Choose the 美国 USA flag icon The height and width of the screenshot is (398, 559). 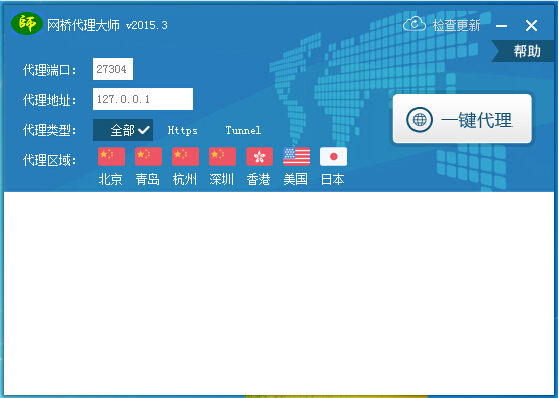click(x=297, y=157)
